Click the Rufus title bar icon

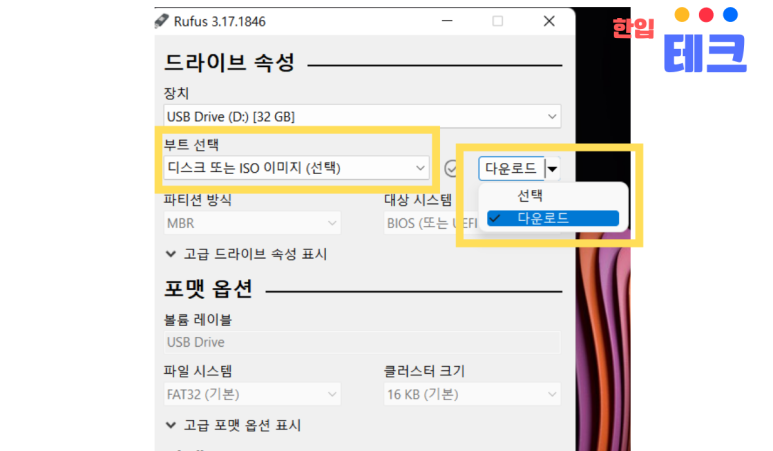tap(162, 21)
